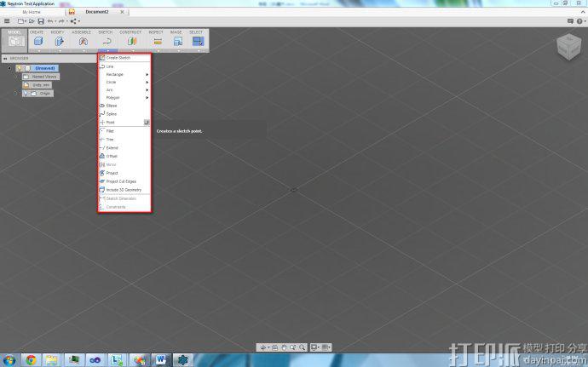588x367 pixels.
Task: Choose Project Cut Edges menu item
Action: pos(124,181)
